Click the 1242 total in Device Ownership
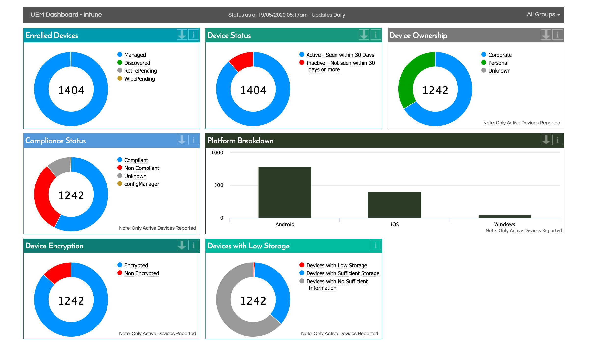 click(x=435, y=90)
